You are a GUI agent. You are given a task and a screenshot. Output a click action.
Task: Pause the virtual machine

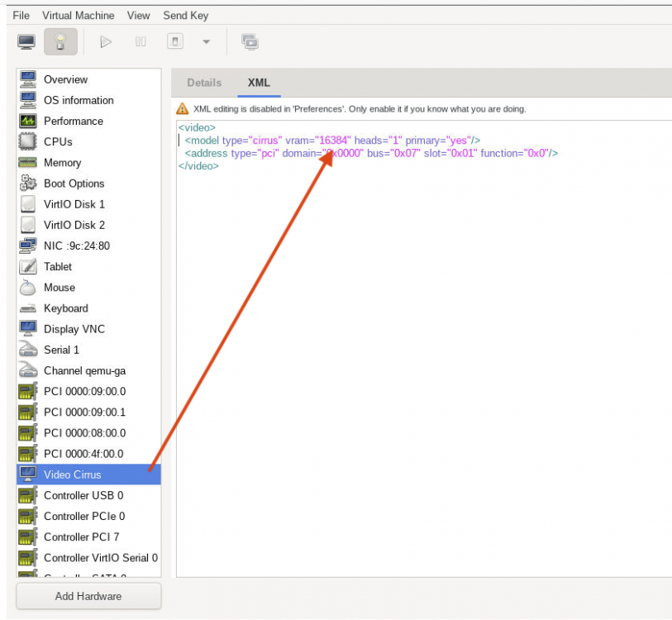[141, 42]
